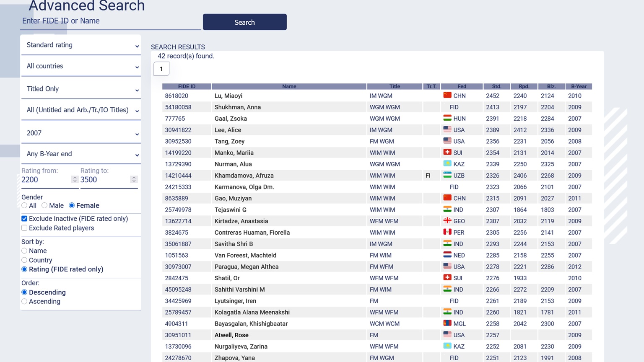644x362 pixels.
Task: Open Lyutsinger, Iren player profile
Action: [x=235, y=301]
